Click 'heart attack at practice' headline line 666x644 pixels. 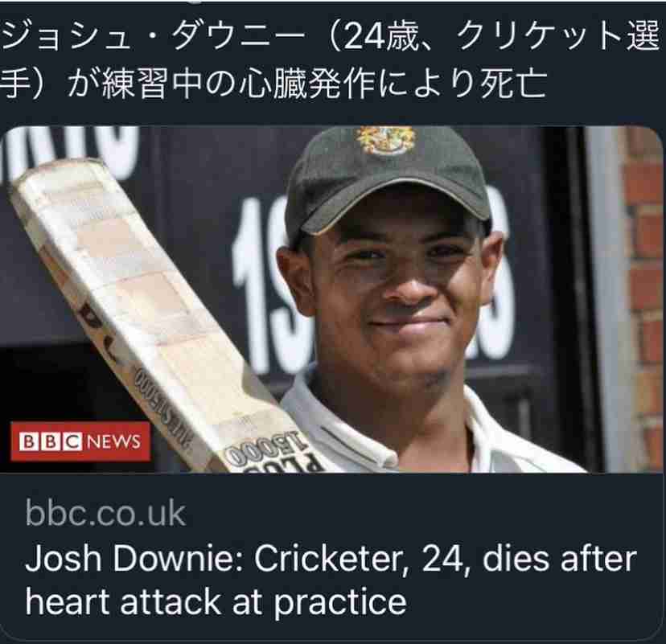click(216, 602)
